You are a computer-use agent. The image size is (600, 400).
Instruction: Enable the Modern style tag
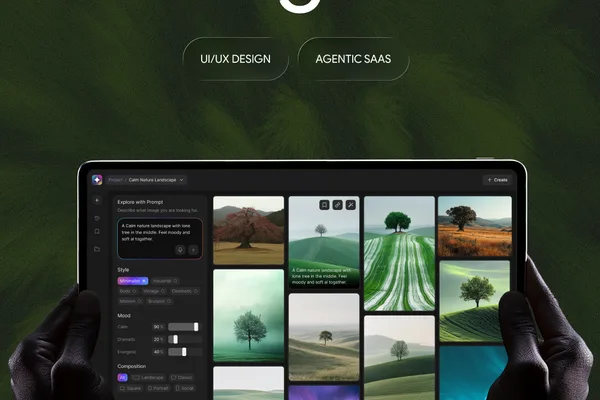[x=130, y=301]
